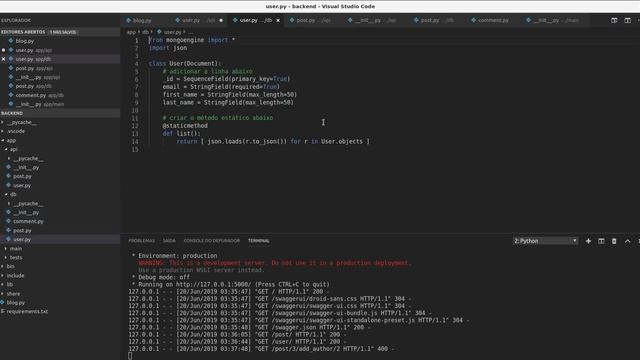This screenshot has width=640, height=360.
Task: Switch to the comment.py tab
Action: click(493, 20)
